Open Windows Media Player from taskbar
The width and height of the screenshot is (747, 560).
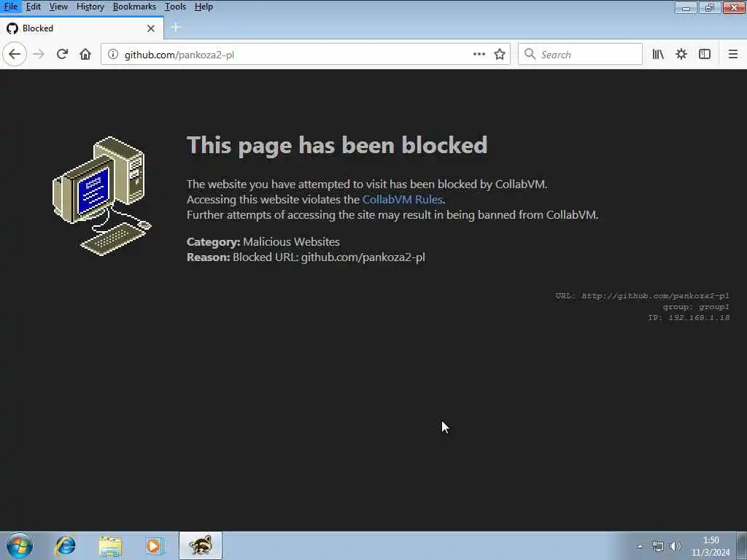click(x=155, y=545)
